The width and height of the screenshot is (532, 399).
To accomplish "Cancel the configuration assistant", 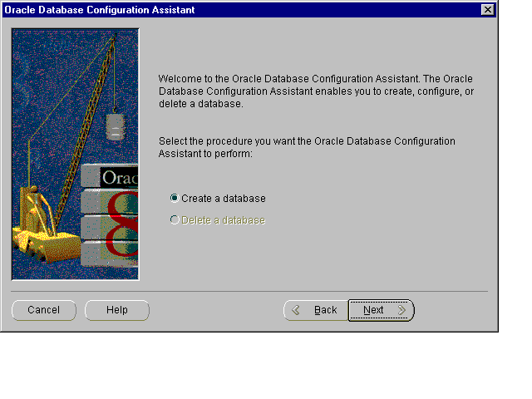I will [43, 310].
